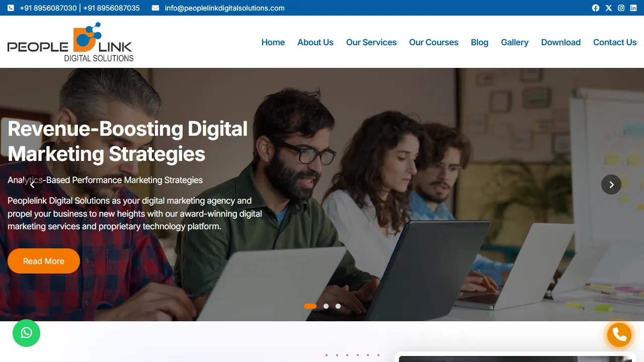Advance carousel with the next arrow
The width and height of the screenshot is (644, 362).
click(x=611, y=185)
